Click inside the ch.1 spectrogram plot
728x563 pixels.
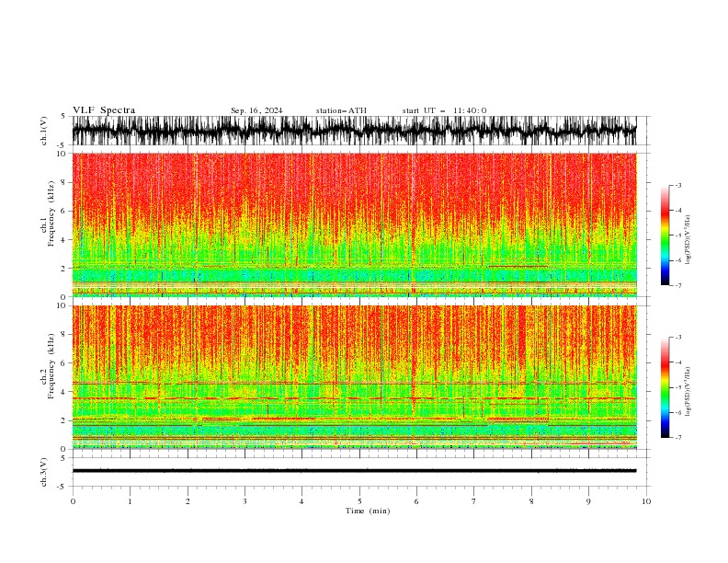click(354, 224)
